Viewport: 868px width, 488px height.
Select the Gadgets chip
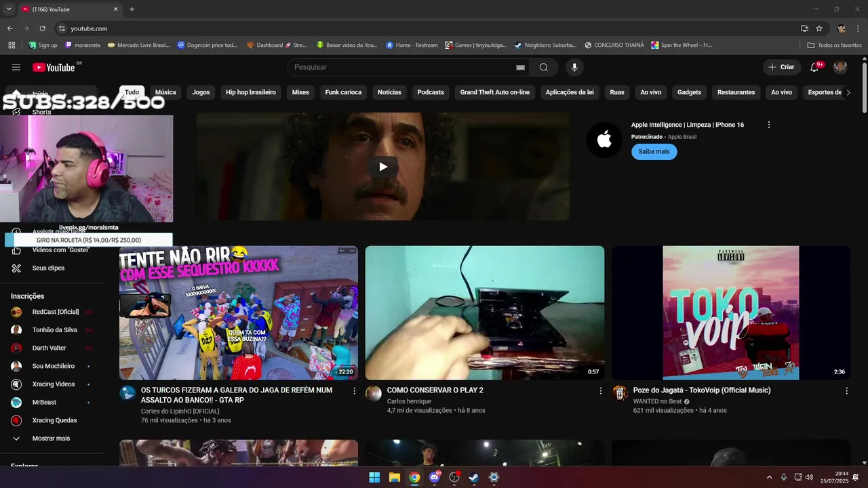pyautogui.click(x=690, y=92)
